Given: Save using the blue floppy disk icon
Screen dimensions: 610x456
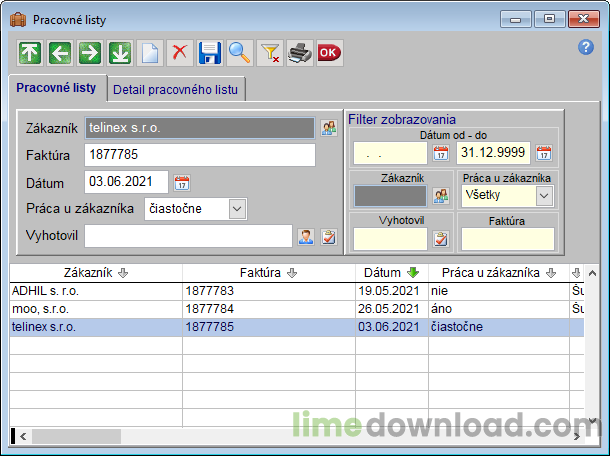Looking at the screenshot, I should [209, 53].
